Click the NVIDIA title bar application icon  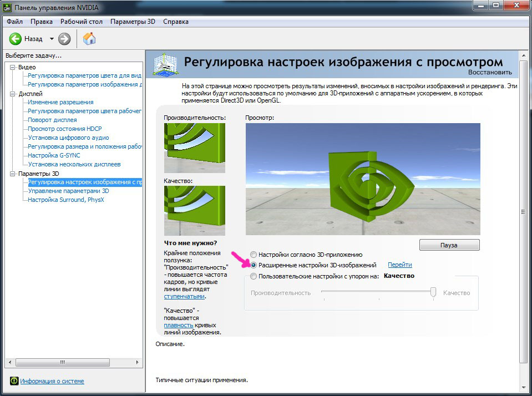tap(7, 7)
